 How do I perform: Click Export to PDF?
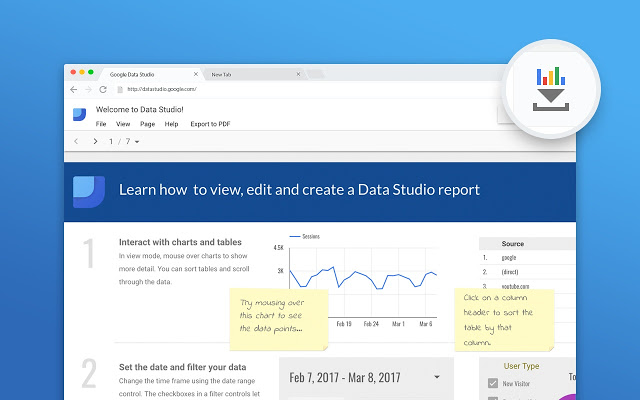(210, 124)
